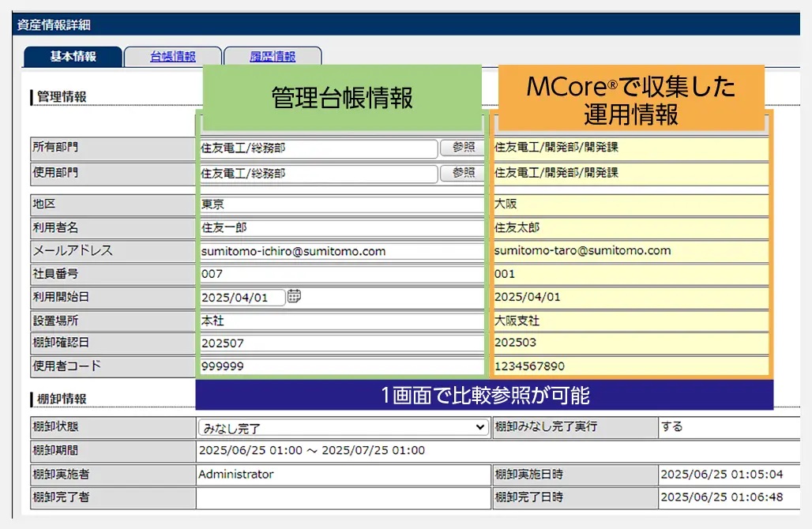Click the 使用者コード row label

tap(67, 366)
